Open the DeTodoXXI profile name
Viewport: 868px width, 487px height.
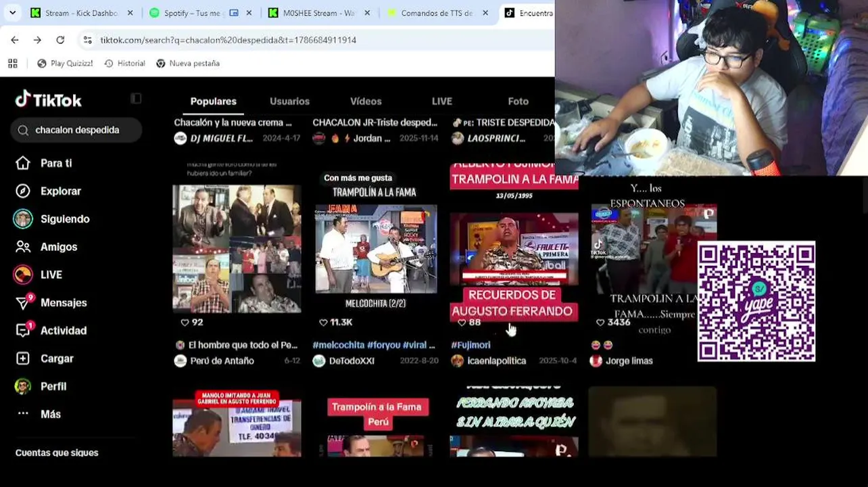point(352,361)
